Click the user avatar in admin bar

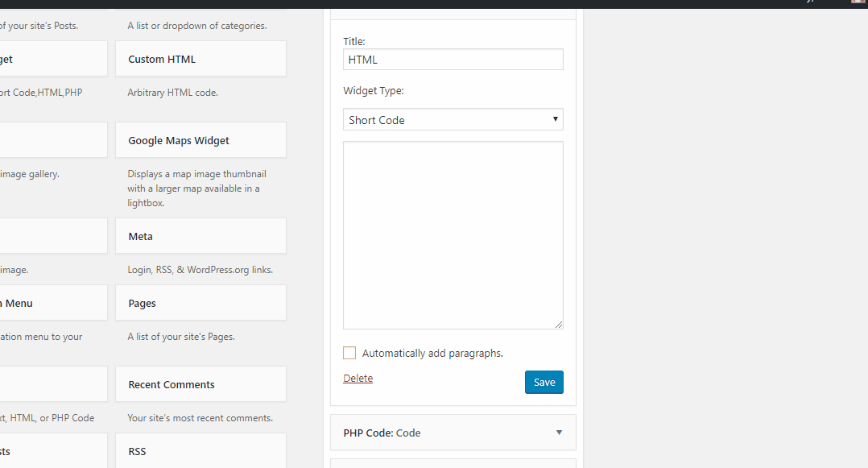click(x=858, y=2)
